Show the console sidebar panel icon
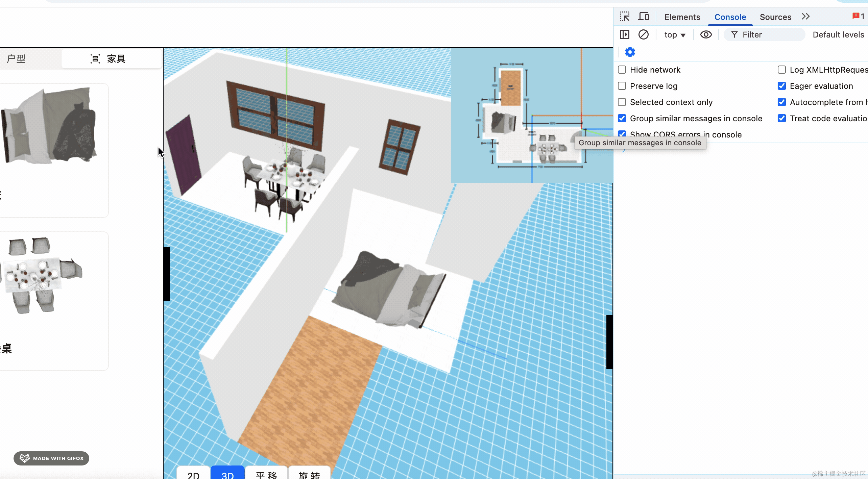 coord(625,34)
